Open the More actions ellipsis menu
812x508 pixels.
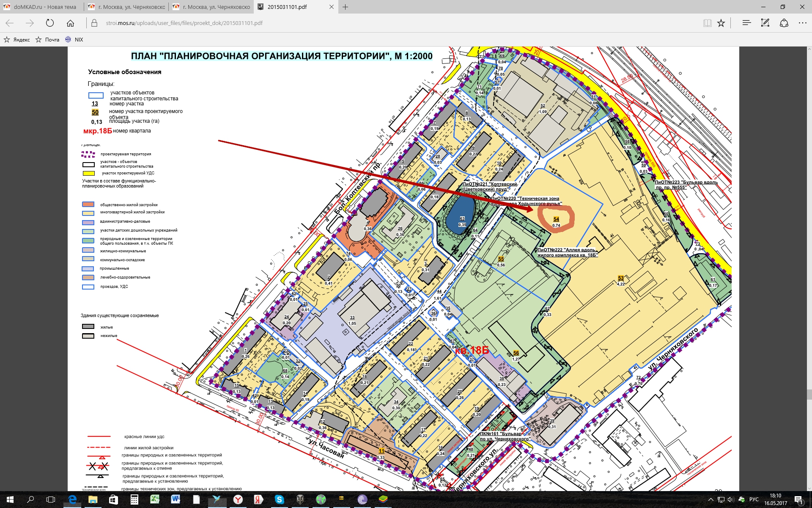(802, 23)
